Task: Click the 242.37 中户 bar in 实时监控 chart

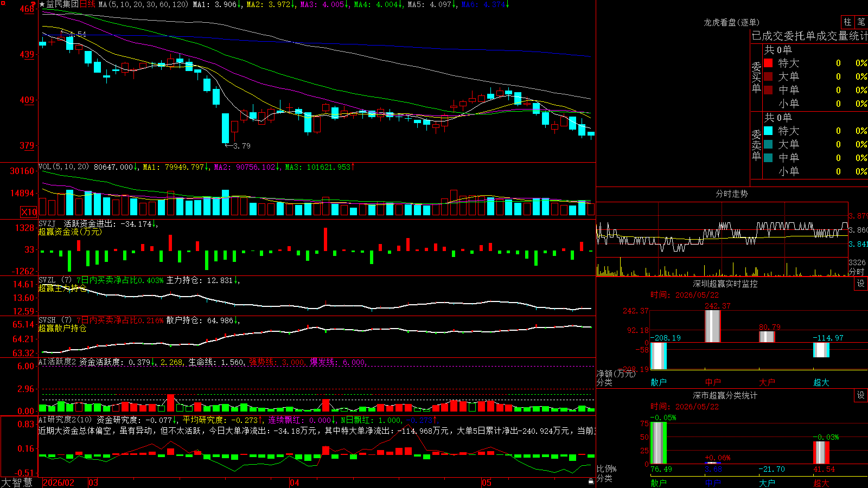Action: [713, 326]
